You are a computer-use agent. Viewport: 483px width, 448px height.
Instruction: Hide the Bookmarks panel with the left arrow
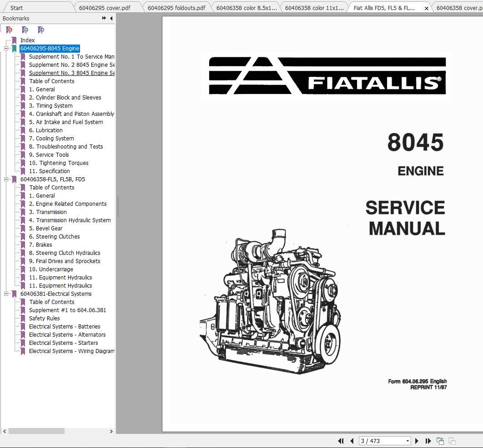tap(111, 18)
